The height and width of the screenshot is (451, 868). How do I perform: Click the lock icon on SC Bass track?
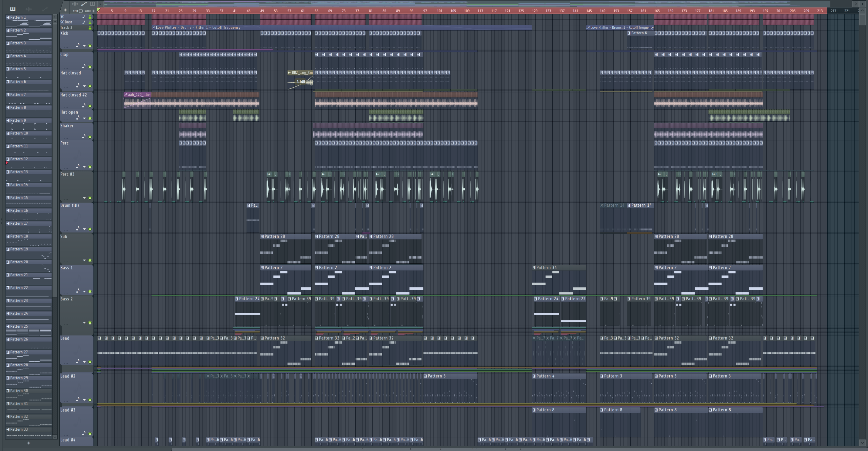coord(90,22)
